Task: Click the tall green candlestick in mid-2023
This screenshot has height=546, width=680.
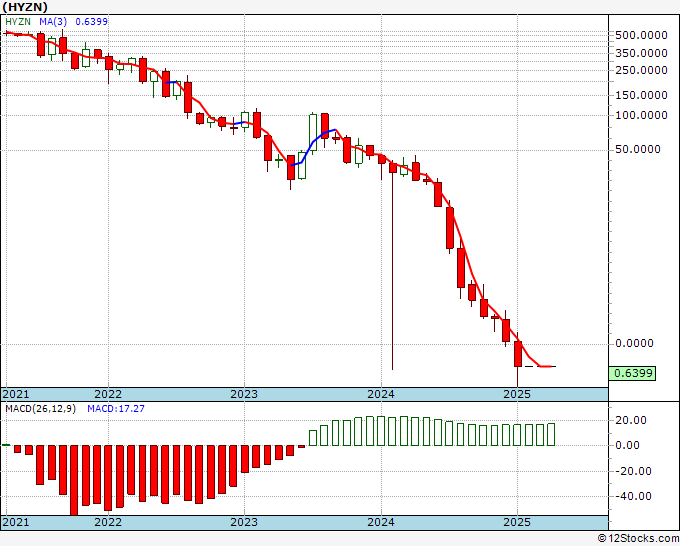Action: 313,132
